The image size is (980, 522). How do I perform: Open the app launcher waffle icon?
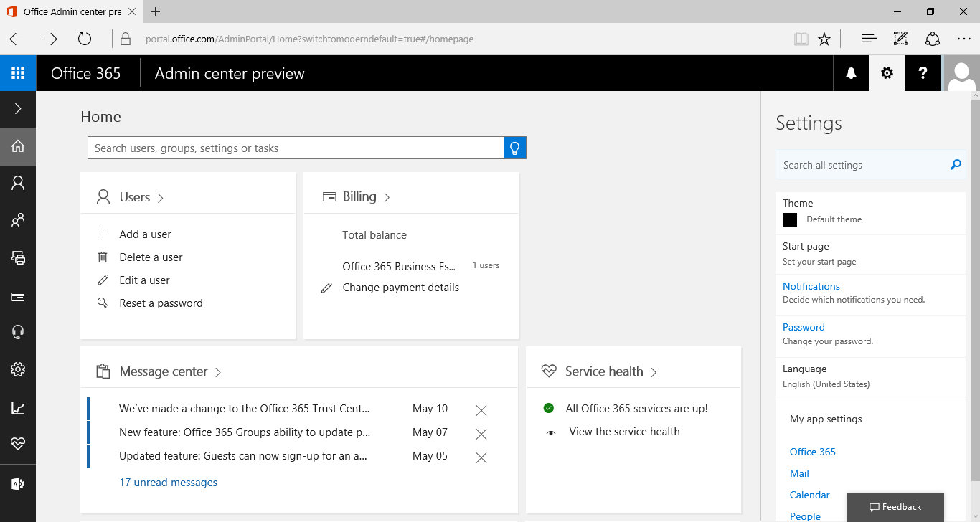18,73
